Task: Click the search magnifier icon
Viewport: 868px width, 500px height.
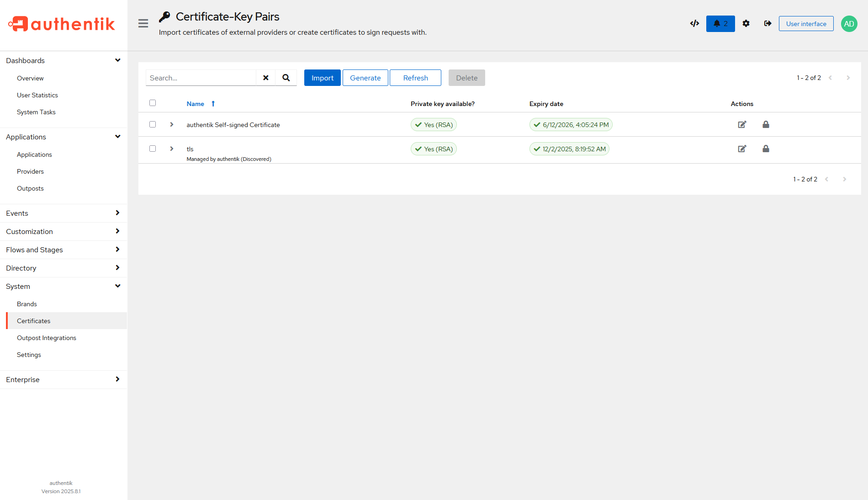Action: [x=286, y=78]
